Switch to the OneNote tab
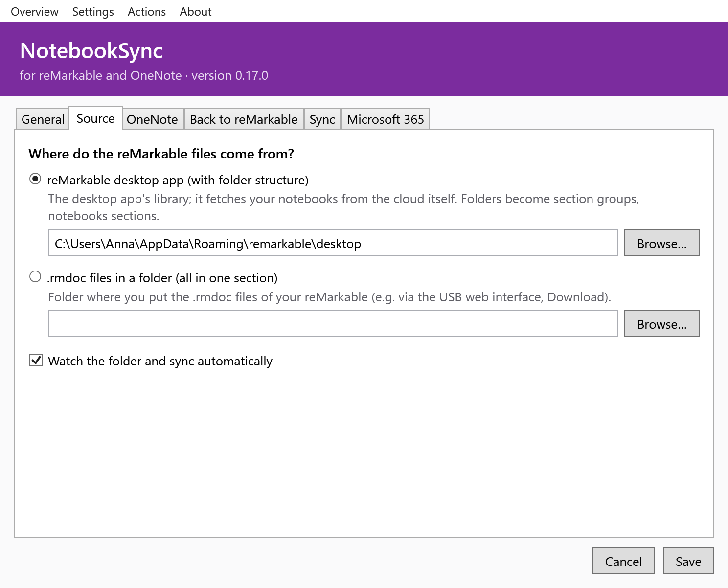The width and height of the screenshot is (728, 588). click(153, 119)
